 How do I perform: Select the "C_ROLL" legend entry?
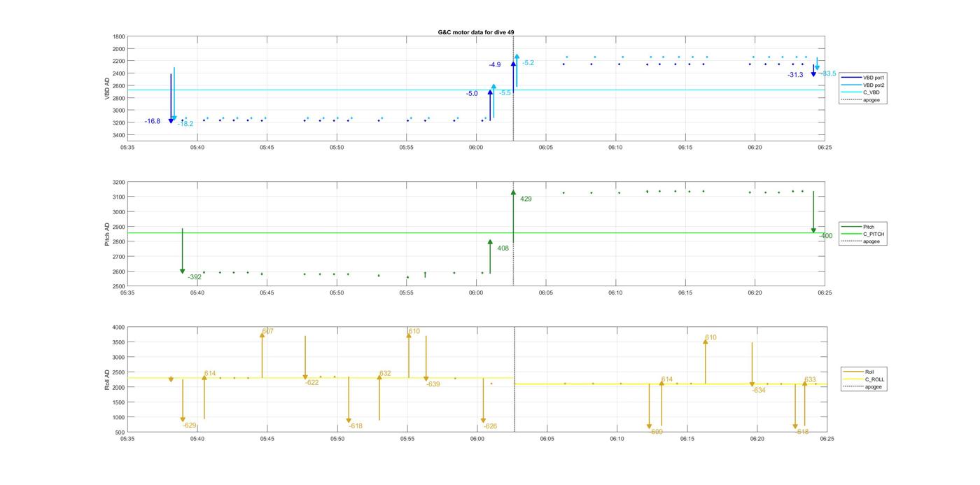pos(875,379)
